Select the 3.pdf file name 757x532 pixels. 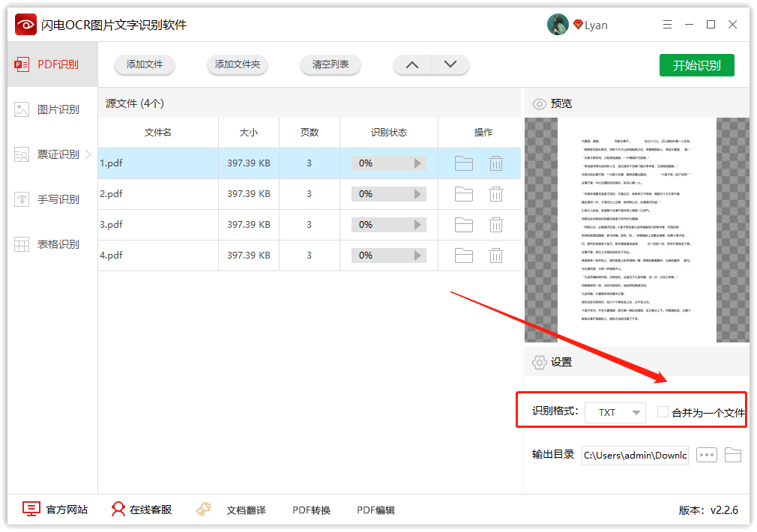tap(111, 225)
